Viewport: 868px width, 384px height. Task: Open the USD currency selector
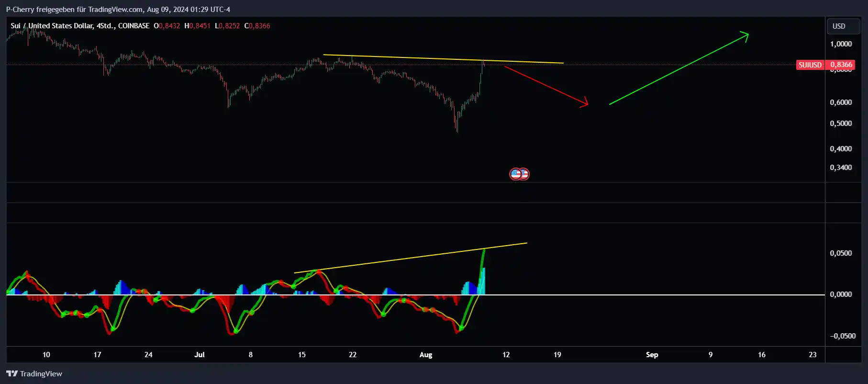pos(844,26)
